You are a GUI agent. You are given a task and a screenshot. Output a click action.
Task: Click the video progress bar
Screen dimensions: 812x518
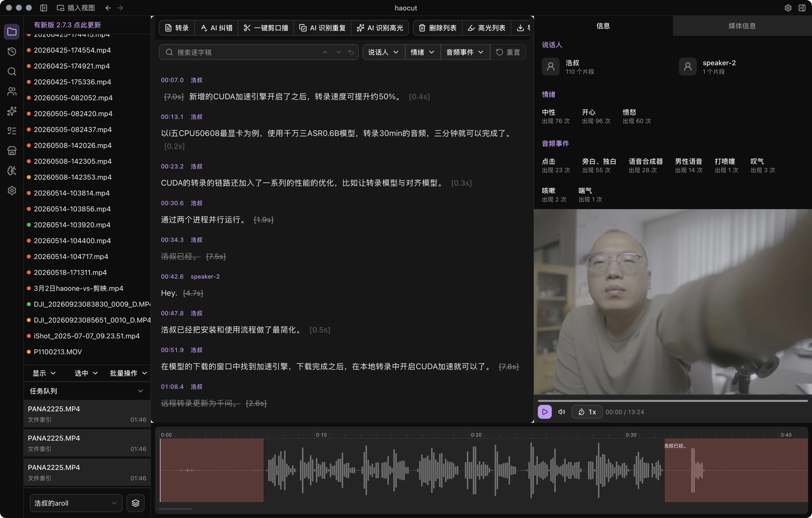[x=673, y=400]
